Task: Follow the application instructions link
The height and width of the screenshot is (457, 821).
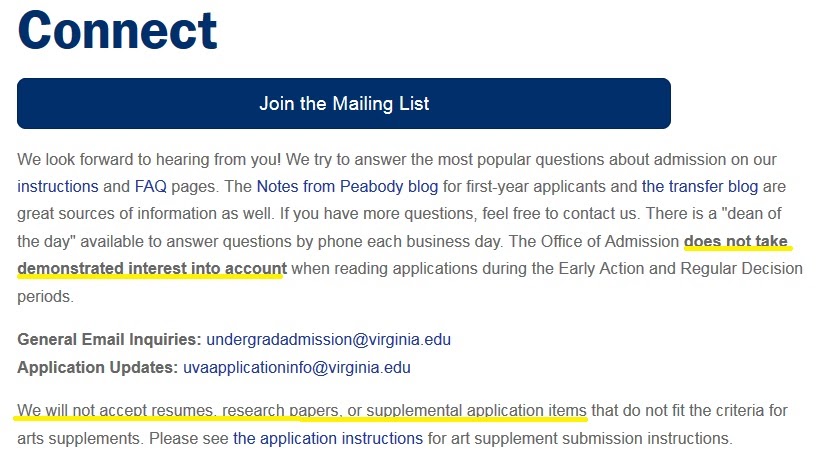Action: point(328,438)
